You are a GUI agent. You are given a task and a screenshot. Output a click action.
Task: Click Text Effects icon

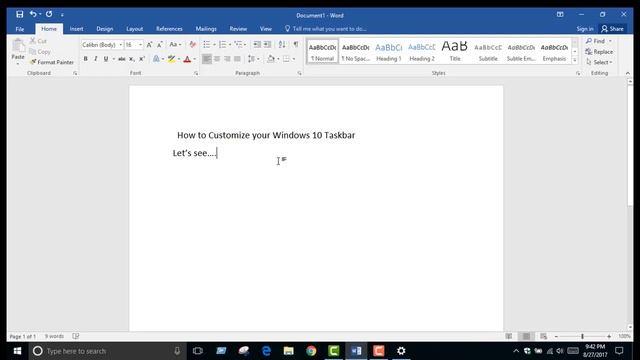156,59
